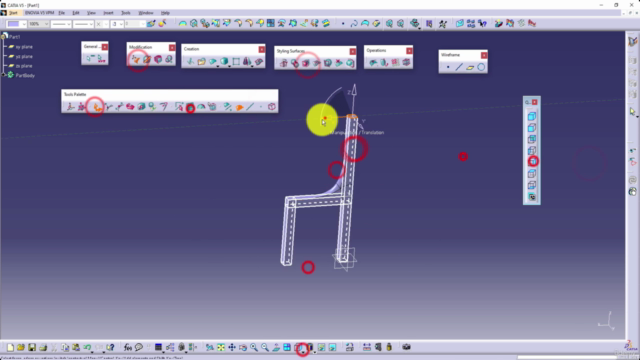Screen dimensions: 640x360
Task: Click the first icon in Operations toolbar
Action: (x=373, y=63)
